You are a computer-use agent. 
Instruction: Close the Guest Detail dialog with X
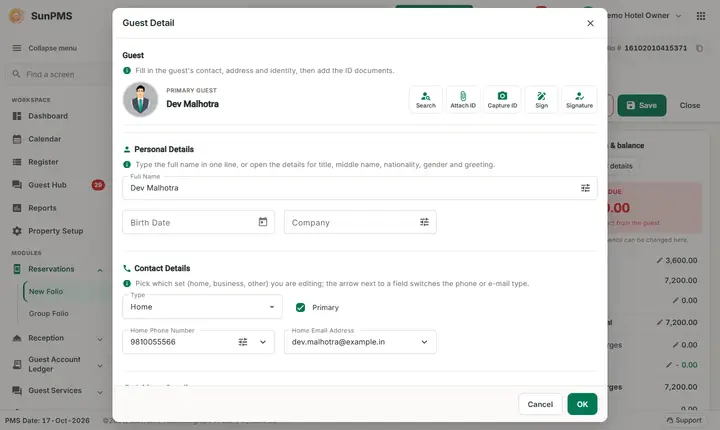590,23
